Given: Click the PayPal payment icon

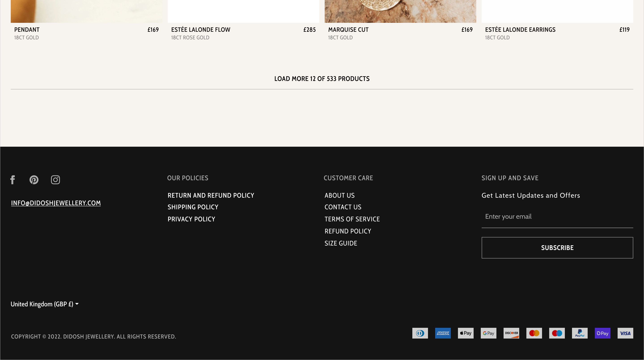Looking at the screenshot, I should (580, 333).
